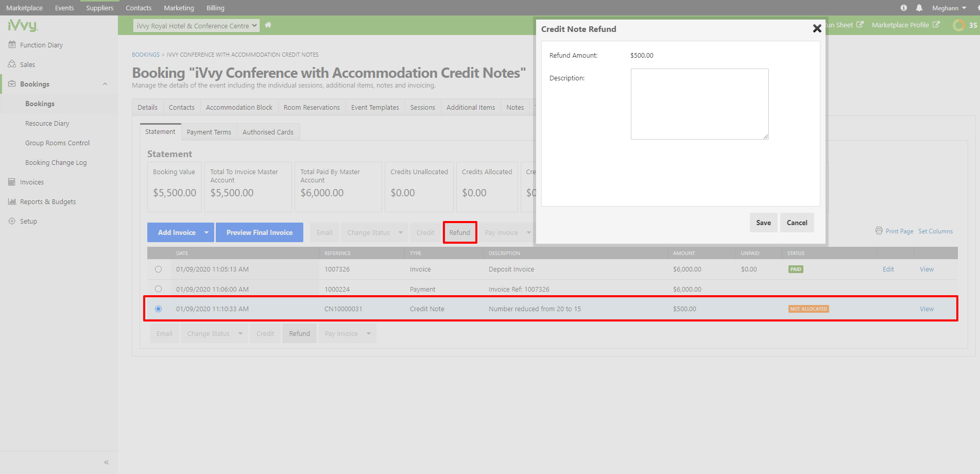The height and width of the screenshot is (474, 980).
Task: Switch to the booking Notes tab
Action: 515,107
